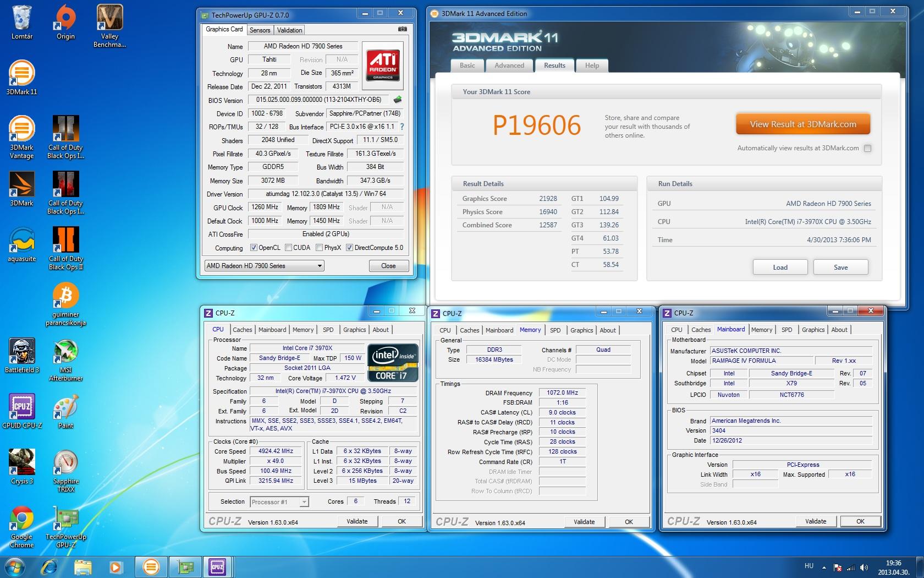Viewport: 924px width, 578px height.
Task: Click the volume speaker tray icon
Action: click(864, 568)
